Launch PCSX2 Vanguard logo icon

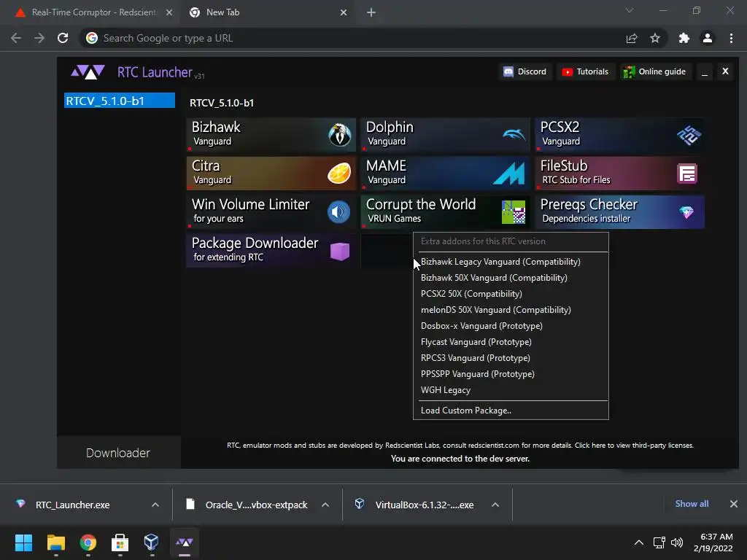[689, 135]
